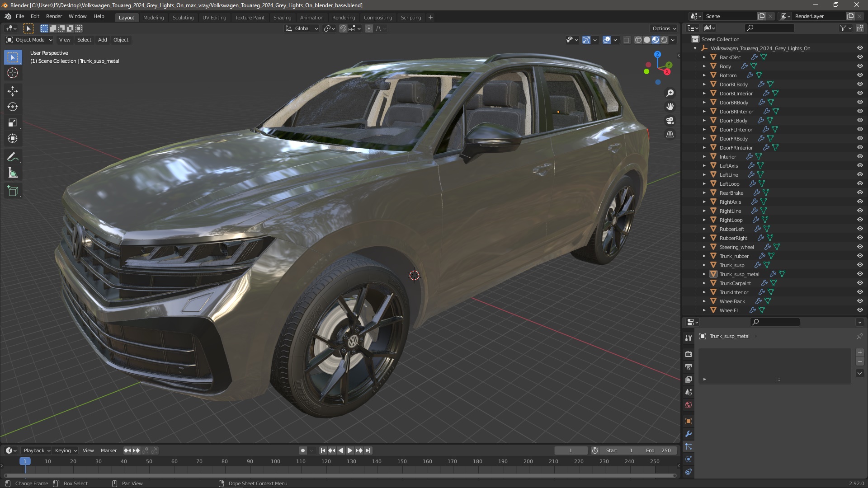Toggle camera view icon
This screenshot has width=868, height=488.
[670, 121]
